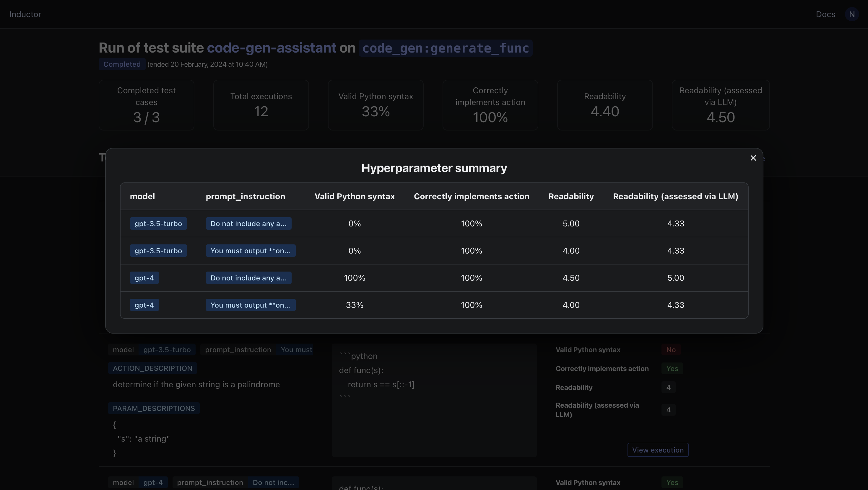This screenshot has height=490, width=868.
Task: Expand gpt-4 row's 'Do not include any a...' prompt
Action: (248, 278)
